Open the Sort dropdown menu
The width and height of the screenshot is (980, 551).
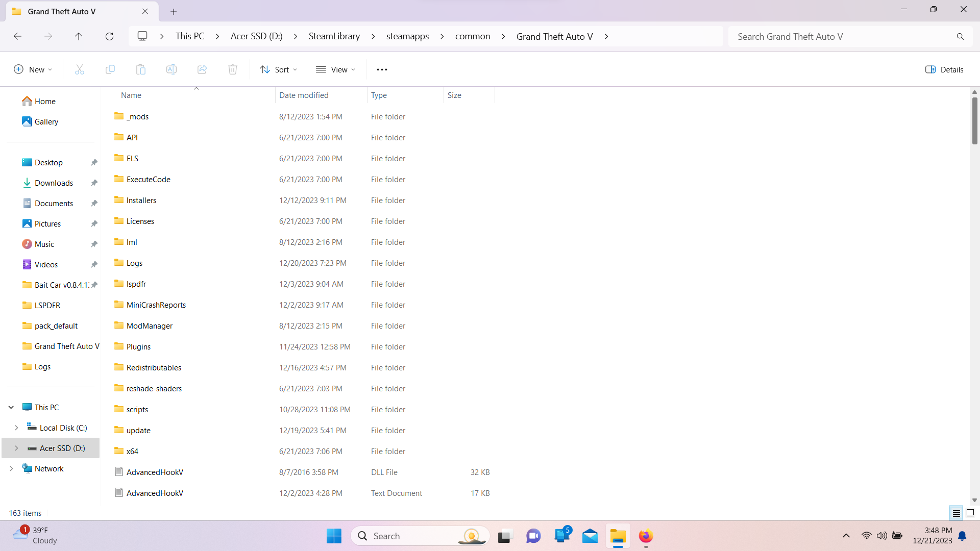(x=278, y=69)
